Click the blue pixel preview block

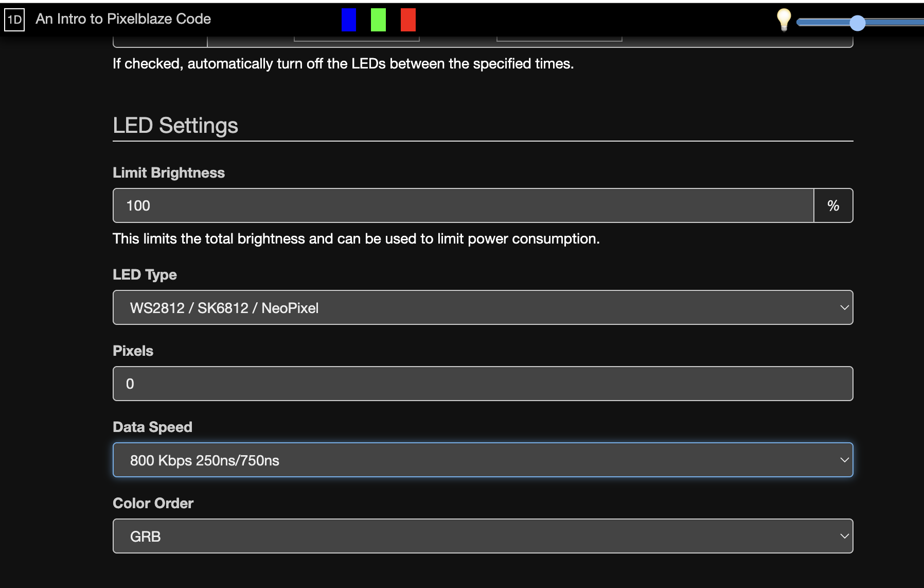coord(348,20)
